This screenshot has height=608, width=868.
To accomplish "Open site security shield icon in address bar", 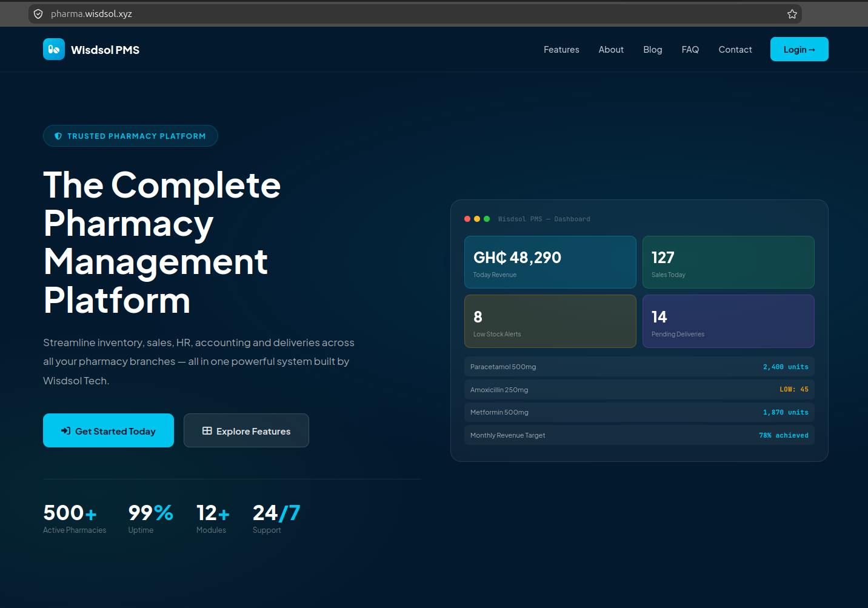I will (38, 14).
